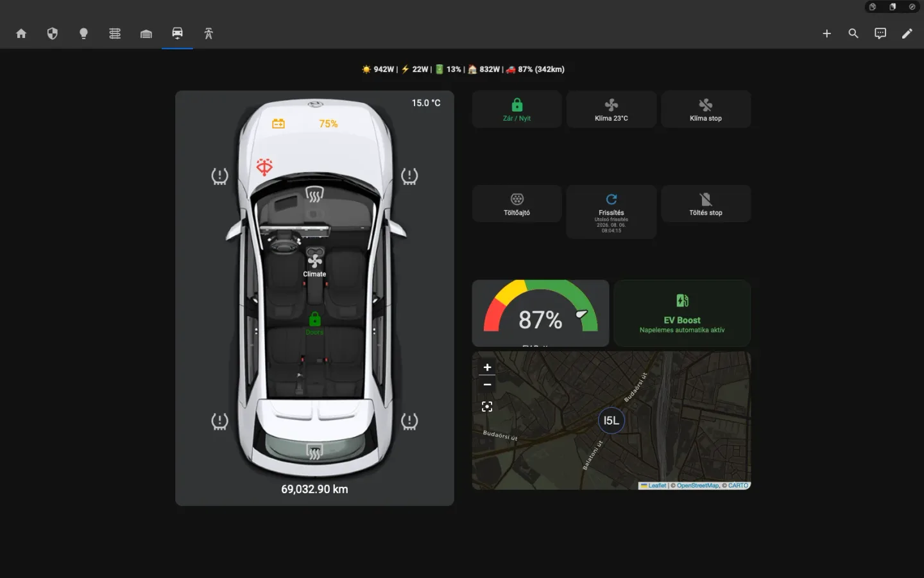Screen dimensions: 924x578
Task: Open the power pylon (grid) tab
Action: [209, 33]
